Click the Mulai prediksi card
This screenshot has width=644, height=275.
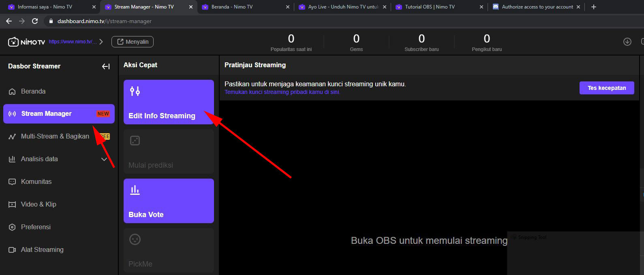coord(169,151)
